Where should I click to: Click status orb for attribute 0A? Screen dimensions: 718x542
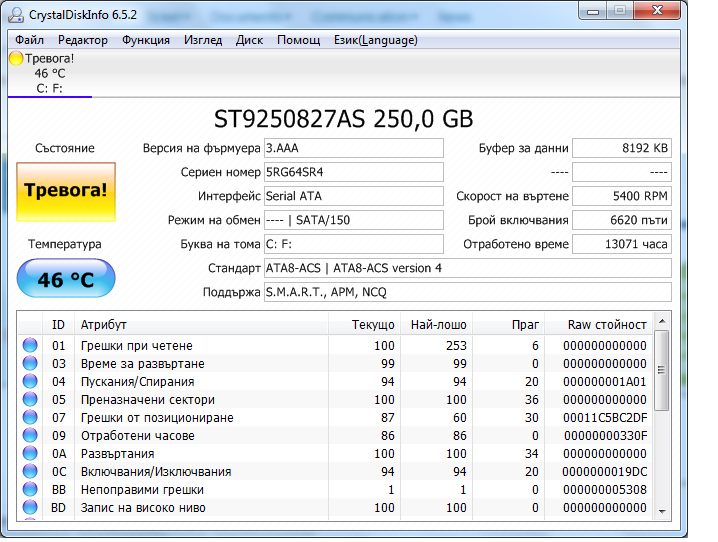pyautogui.click(x=30, y=453)
